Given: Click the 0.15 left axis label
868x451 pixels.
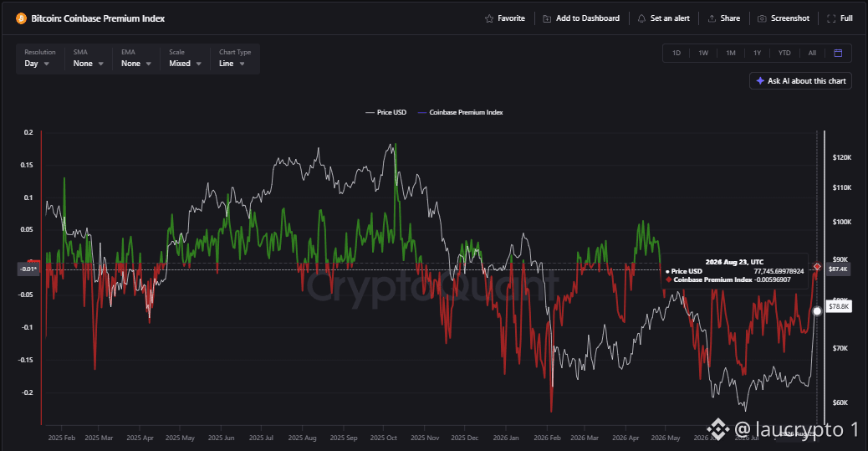Looking at the screenshot, I should coord(28,165).
